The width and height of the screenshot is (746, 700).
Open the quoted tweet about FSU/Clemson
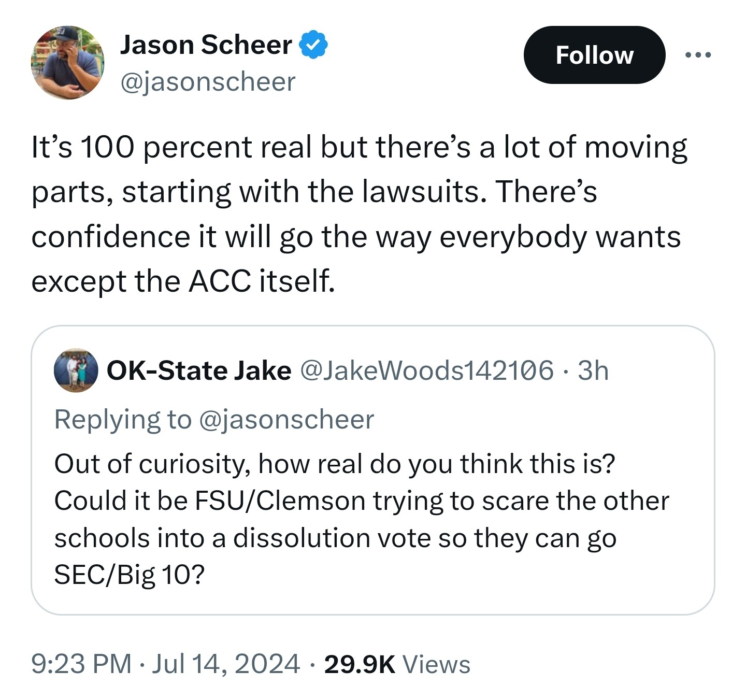pyautogui.click(x=373, y=470)
